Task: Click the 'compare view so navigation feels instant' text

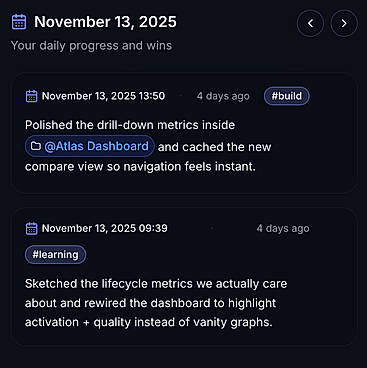Action: coord(140,166)
